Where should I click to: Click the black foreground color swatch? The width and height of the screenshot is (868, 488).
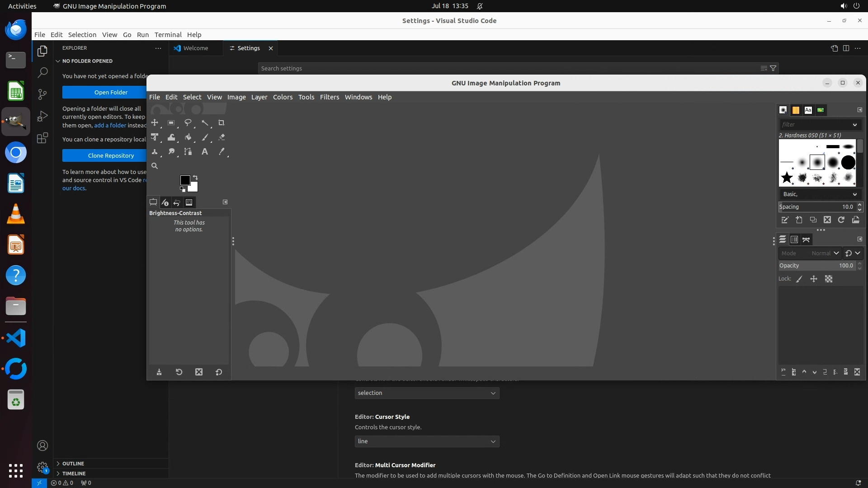185,180
